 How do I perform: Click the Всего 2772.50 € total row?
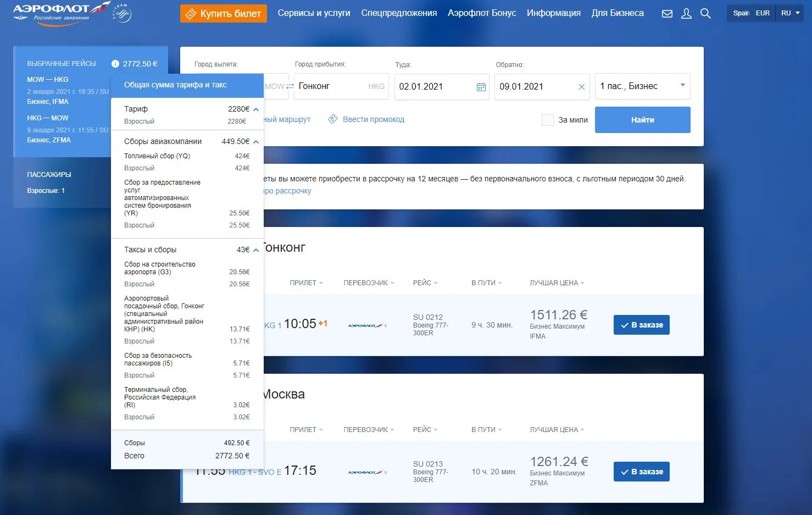(x=187, y=456)
